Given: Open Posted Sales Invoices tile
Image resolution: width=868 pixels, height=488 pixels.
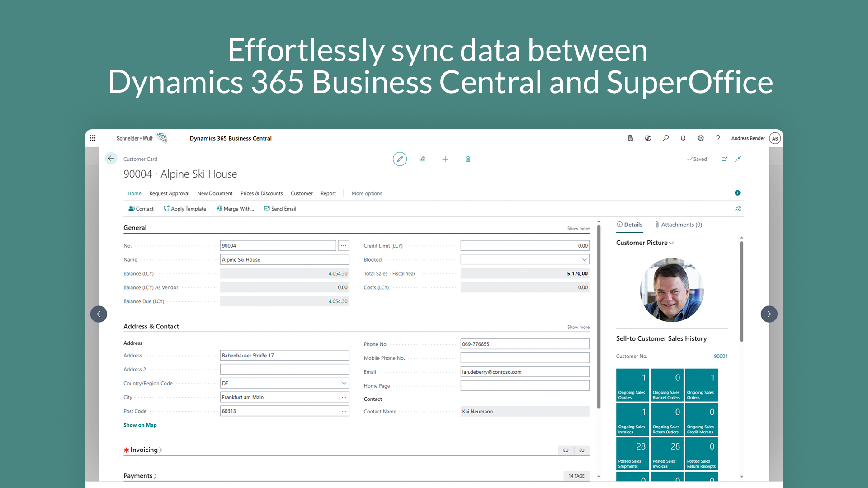Looking at the screenshot, I should click(667, 454).
